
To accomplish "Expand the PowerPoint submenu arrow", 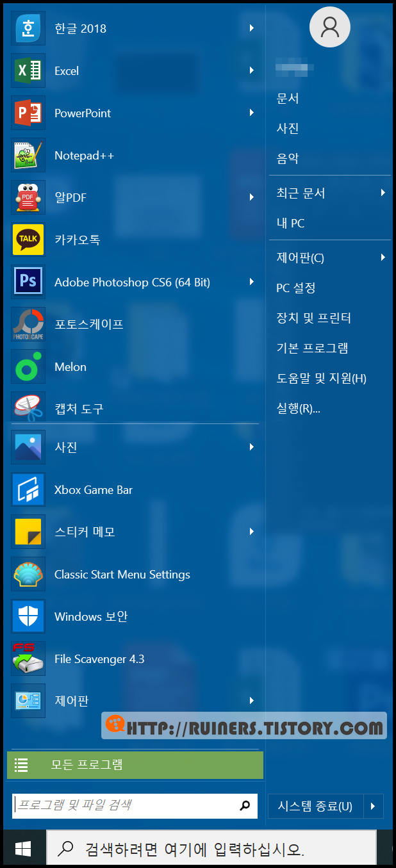I will click(x=252, y=113).
